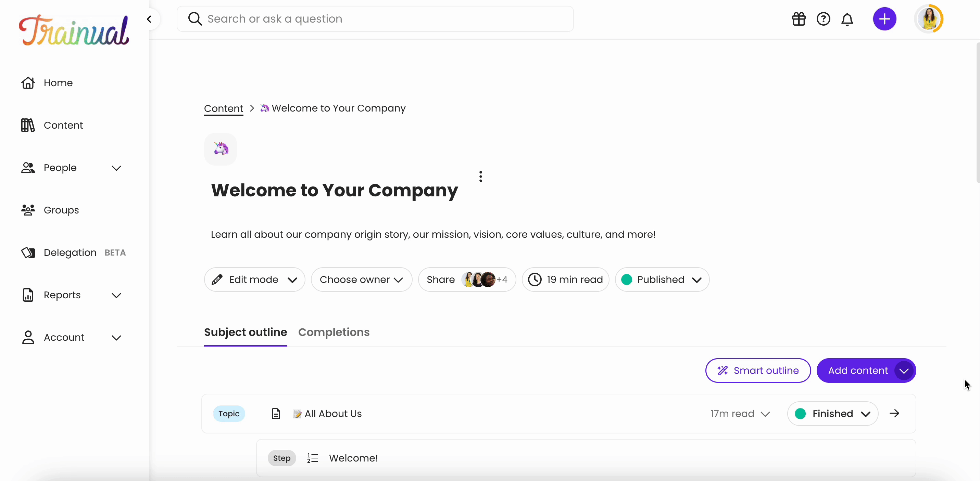
Task: Click the Edit mode pencil icon
Action: tap(218, 279)
